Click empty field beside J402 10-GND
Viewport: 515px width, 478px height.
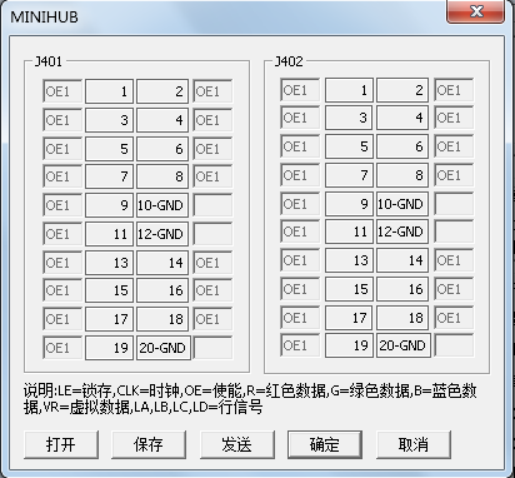(x=454, y=204)
